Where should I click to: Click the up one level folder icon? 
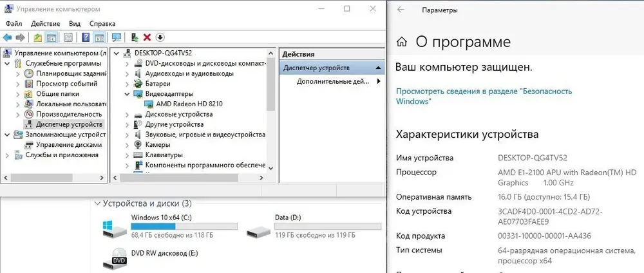38,37
